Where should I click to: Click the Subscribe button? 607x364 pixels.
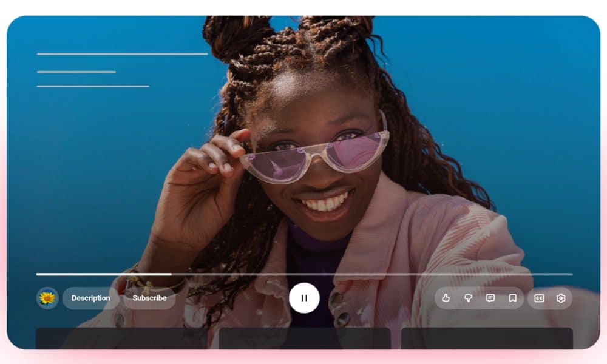click(x=149, y=298)
